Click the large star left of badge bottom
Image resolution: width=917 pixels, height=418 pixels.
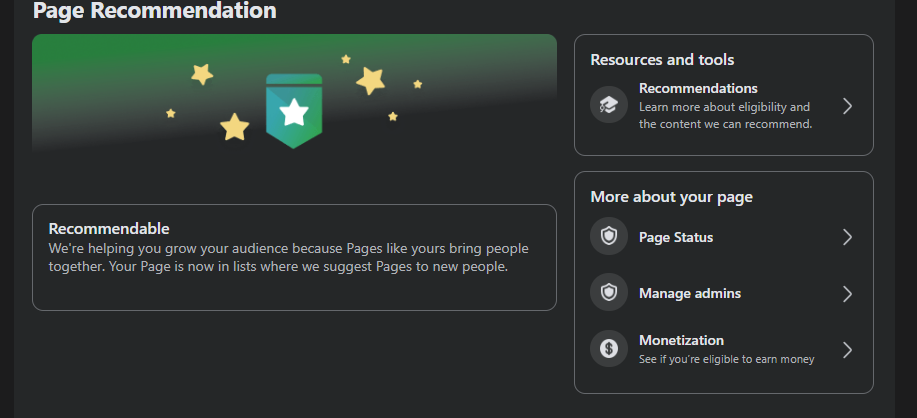tap(235, 127)
